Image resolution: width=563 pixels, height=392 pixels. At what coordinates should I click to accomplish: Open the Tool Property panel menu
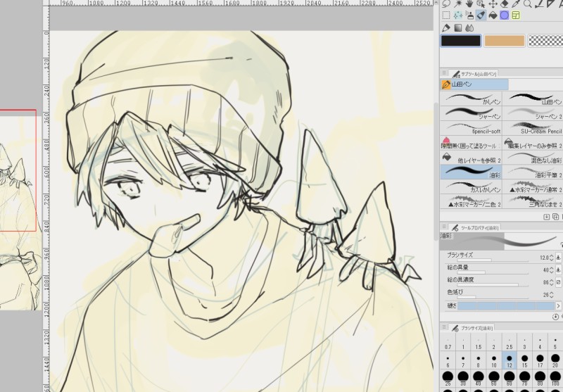(x=445, y=227)
